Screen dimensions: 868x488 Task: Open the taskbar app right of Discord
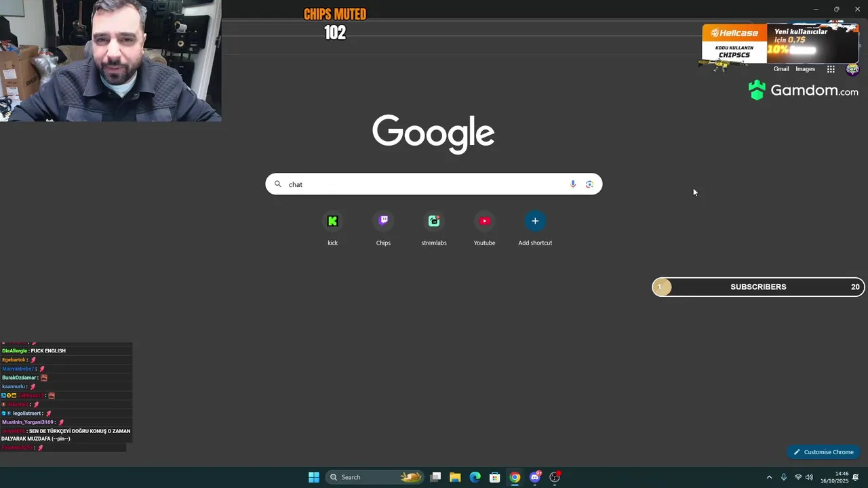(x=555, y=477)
